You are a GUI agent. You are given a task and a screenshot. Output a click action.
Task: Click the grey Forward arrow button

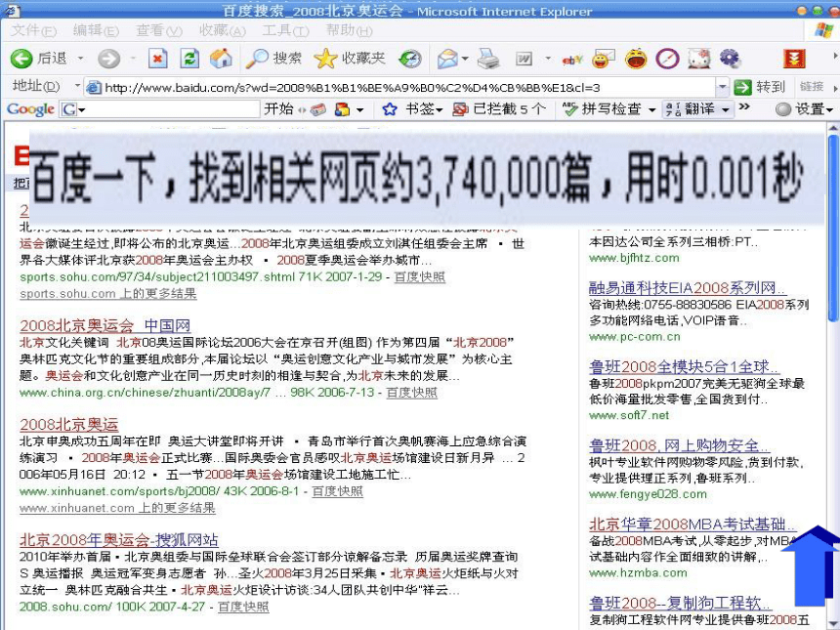pyautogui.click(x=108, y=58)
